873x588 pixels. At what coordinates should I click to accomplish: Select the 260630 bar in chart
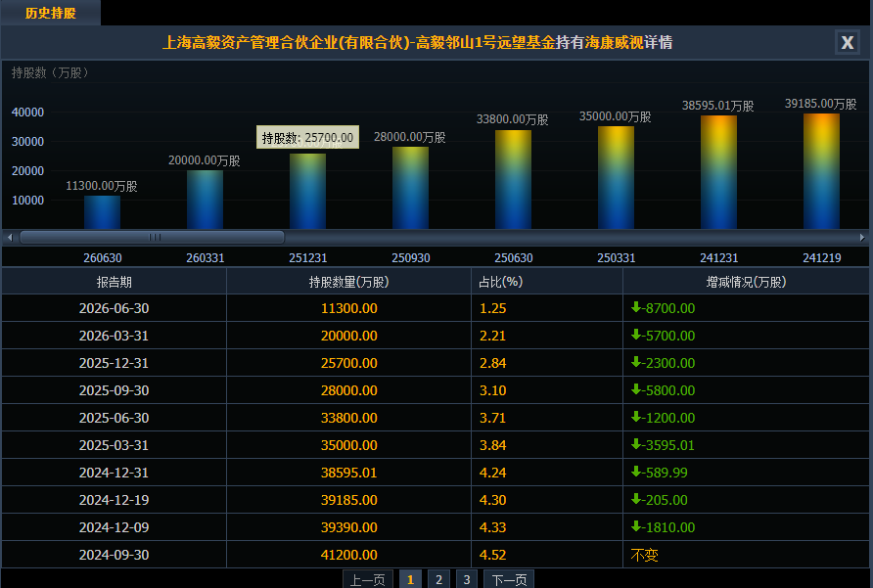click(x=102, y=212)
